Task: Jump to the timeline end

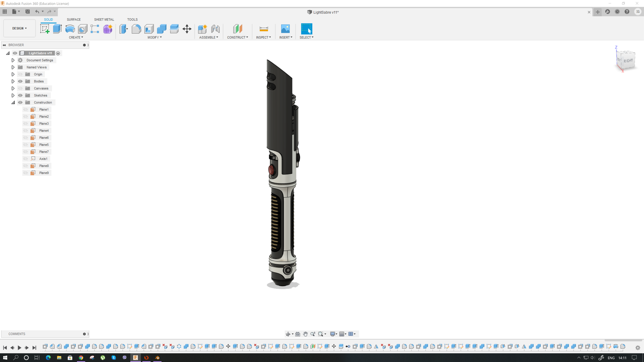Action: click(x=34, y=348)
